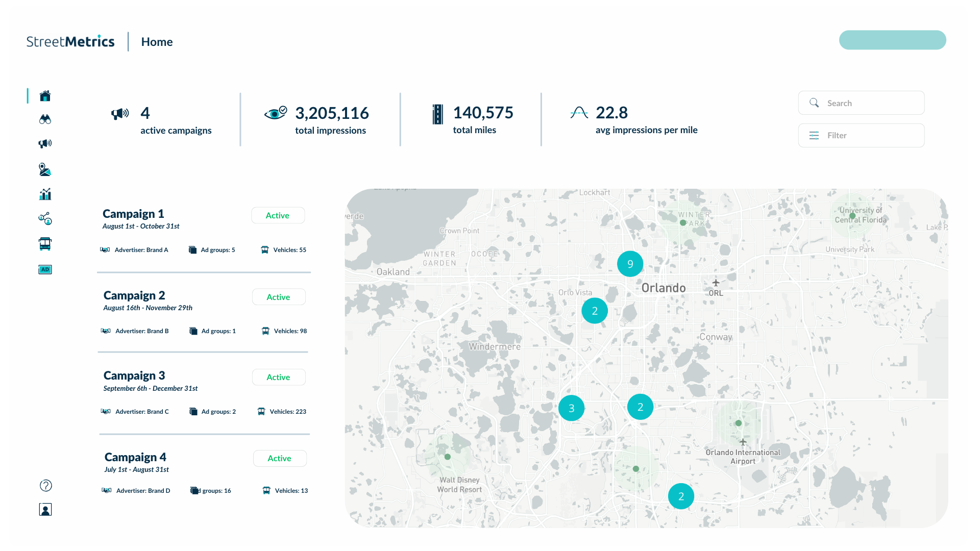The image size is (980, 551).
Task: Click Campaign 1 Active status button
Action: click(x=278, y=215)
